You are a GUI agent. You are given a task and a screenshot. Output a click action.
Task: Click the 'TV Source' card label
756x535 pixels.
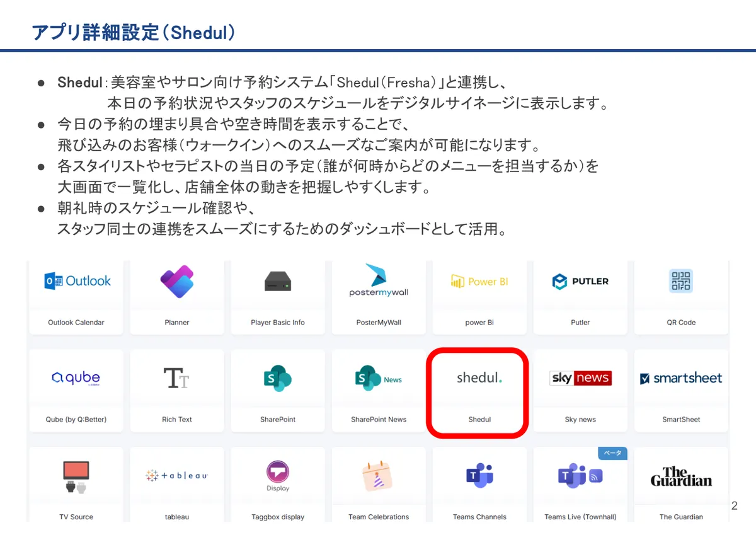coord(76,517)
